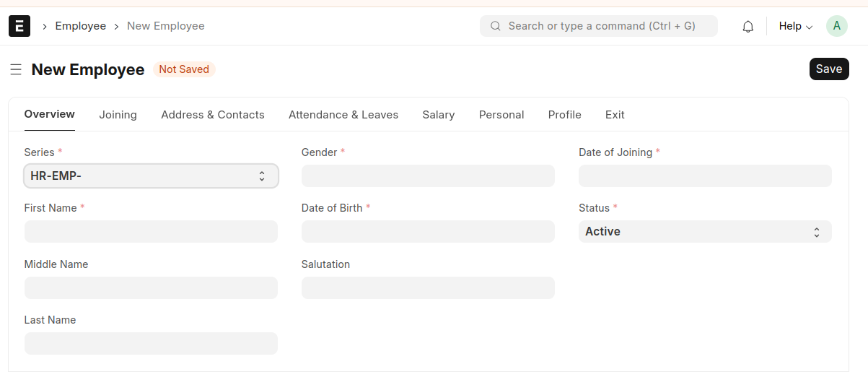Screen dimensions: 868x372
Task: Open the Help dropdown menu
Action: tap(795, 26)
